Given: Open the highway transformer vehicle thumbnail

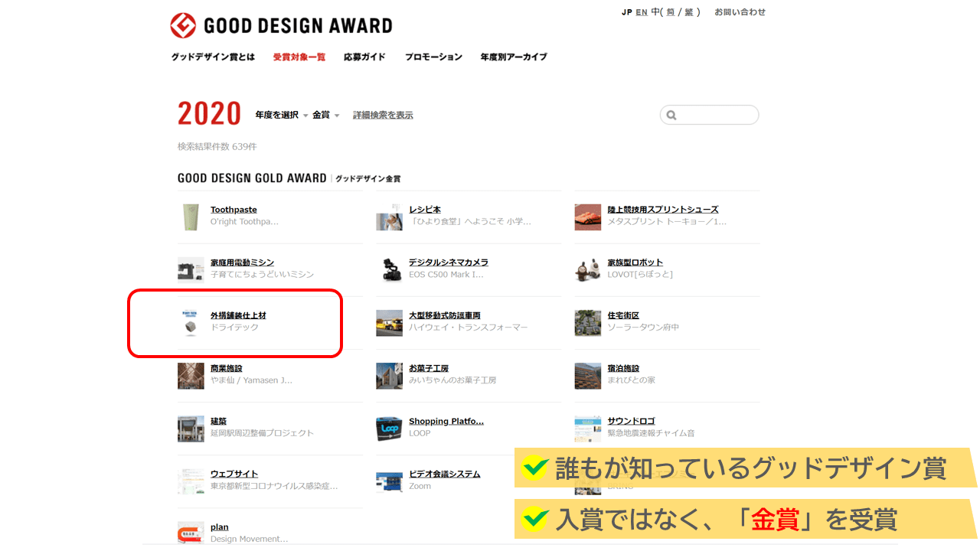Looking at the screenshot, I should coord(389,323).
